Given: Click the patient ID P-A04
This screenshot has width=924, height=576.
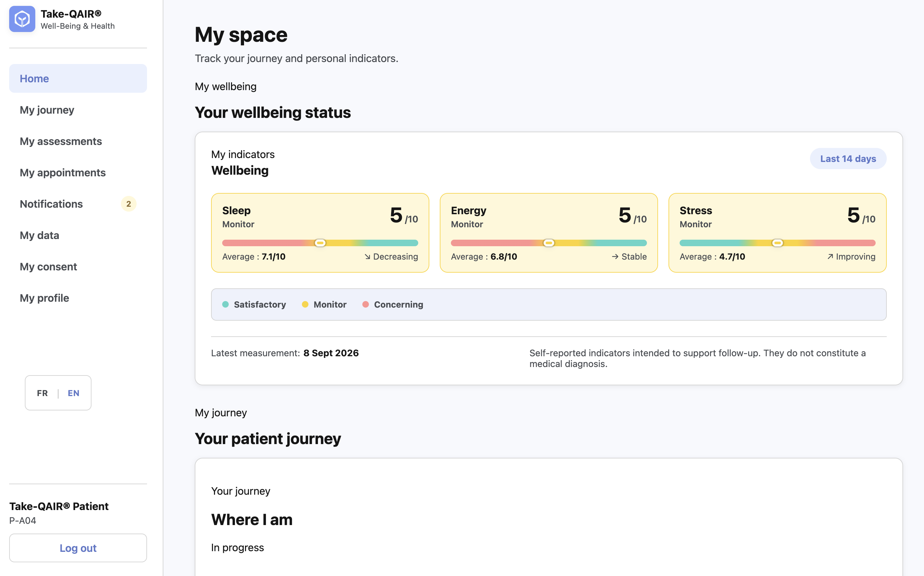Looking at the screenshot, I should tap(23, 520).
